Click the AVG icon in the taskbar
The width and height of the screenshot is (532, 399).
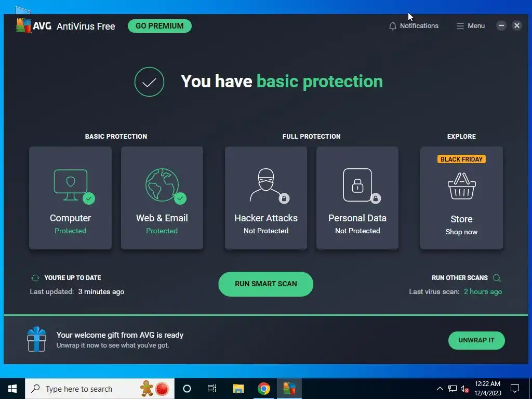(x=289, y=389)
